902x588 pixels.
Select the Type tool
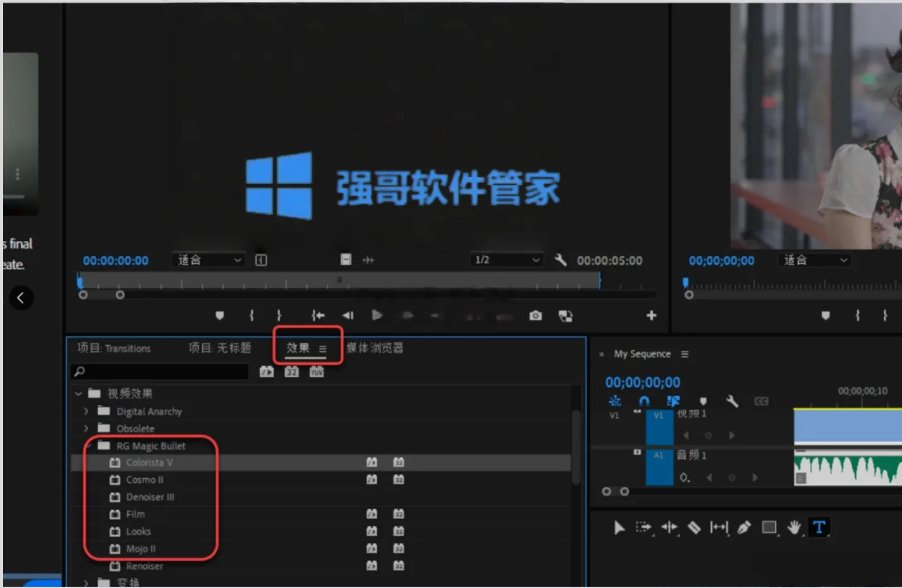click(819, 527)
